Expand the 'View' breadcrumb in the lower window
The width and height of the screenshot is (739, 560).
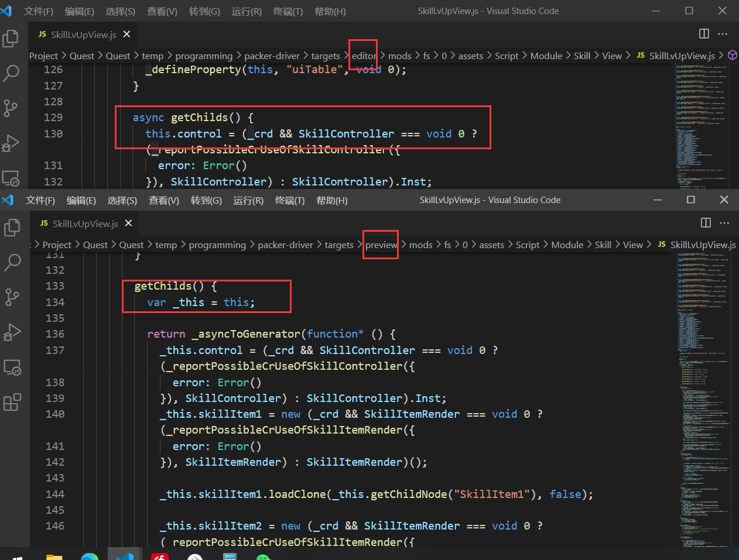point(633,245)
